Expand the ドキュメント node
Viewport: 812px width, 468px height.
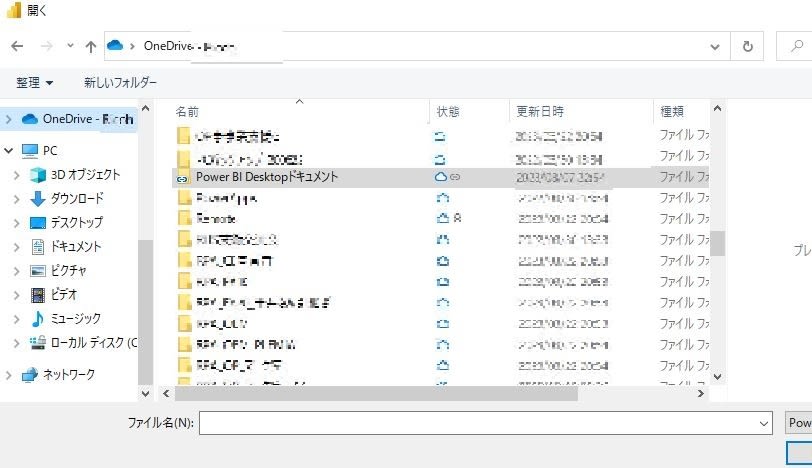17,247
